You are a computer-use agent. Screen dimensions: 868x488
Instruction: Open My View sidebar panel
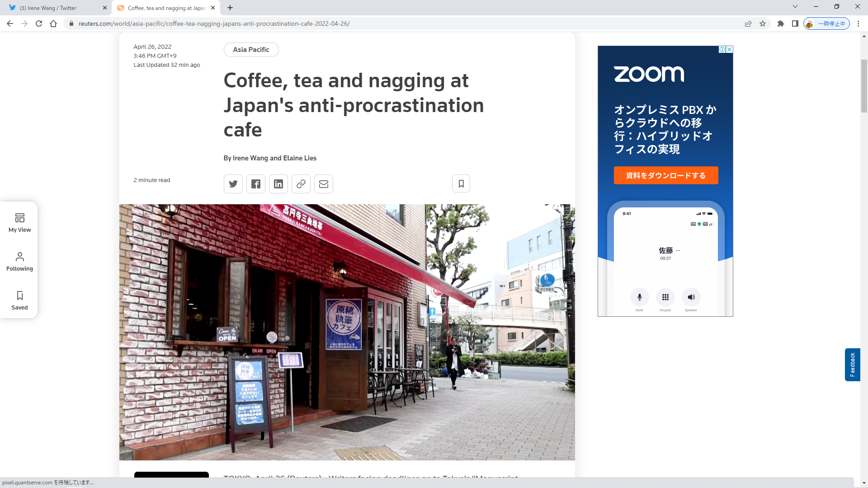pyautogui.click(x=19, y=223)
